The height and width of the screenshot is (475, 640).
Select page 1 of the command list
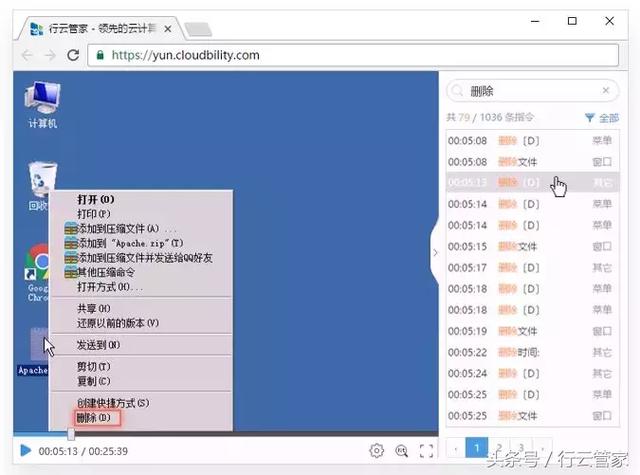click(477, 447)
